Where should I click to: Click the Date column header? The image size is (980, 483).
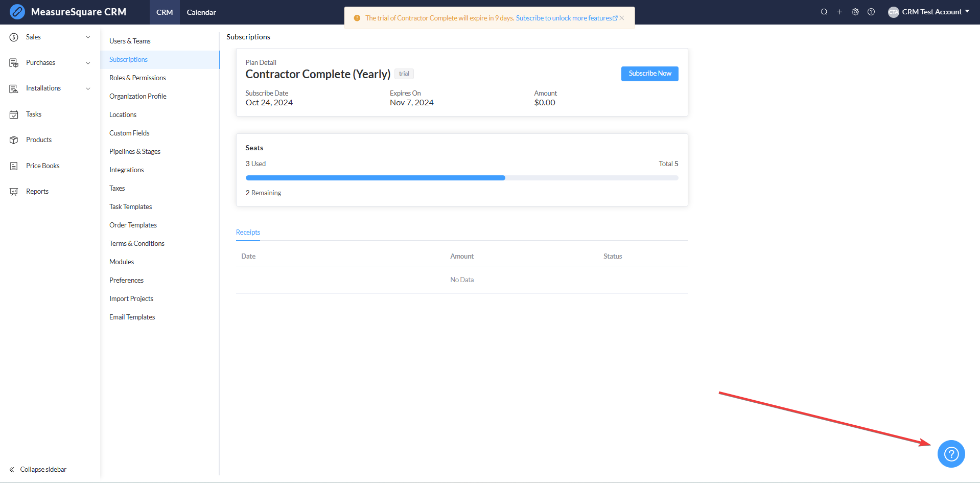(248, 257)
